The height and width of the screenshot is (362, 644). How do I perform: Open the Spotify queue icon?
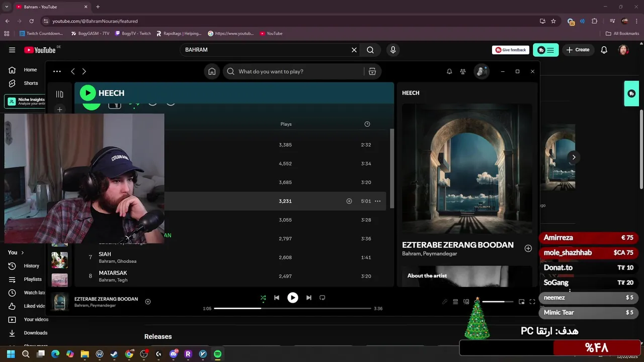point(455,302)
